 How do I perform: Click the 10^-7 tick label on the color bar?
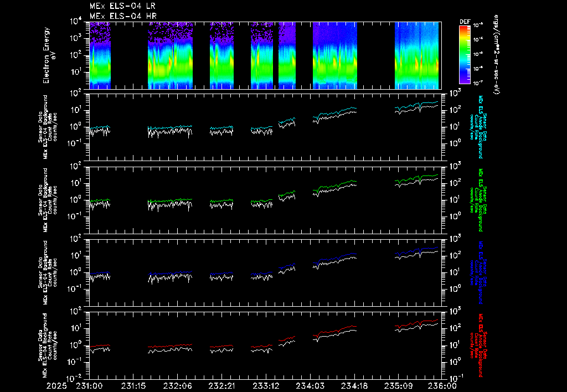478,83
